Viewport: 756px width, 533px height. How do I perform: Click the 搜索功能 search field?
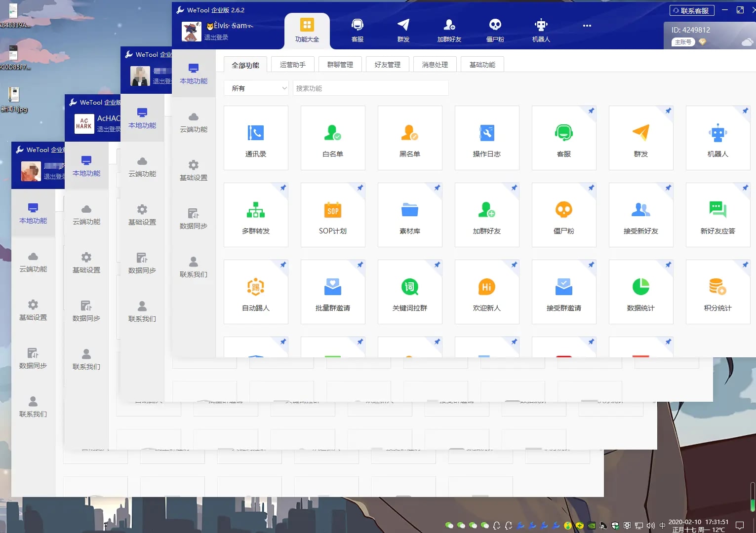[x=371, y=88]
